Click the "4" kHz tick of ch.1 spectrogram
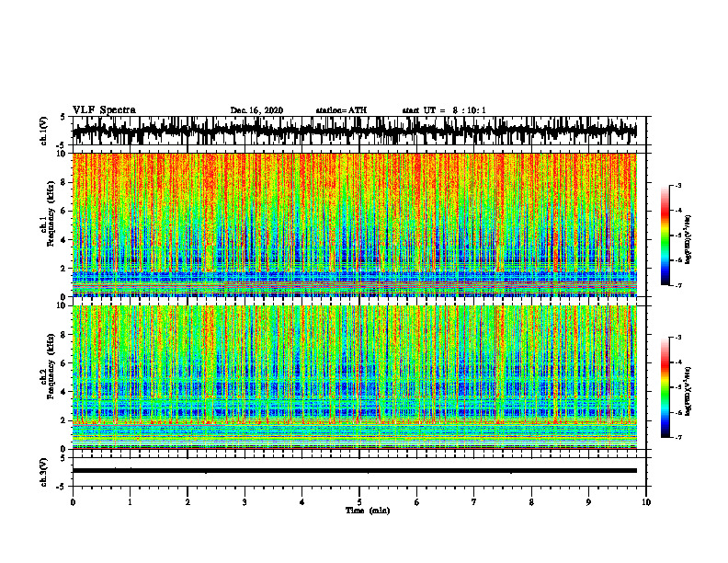The height and width of the screenshot is (563, 728). click(x=65, y=240)
